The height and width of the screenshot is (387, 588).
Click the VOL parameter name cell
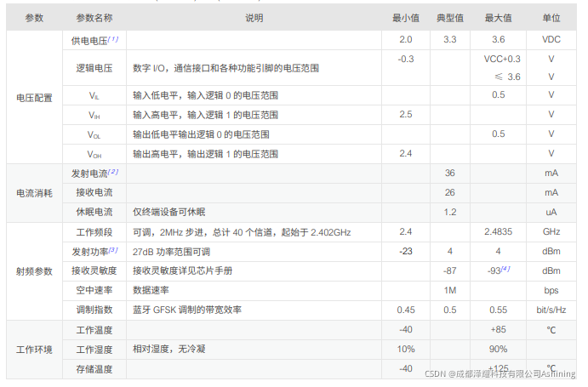tap(94, 135)
